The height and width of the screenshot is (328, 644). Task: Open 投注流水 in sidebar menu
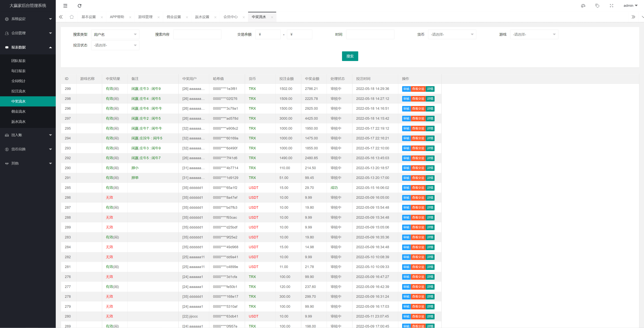19,91
